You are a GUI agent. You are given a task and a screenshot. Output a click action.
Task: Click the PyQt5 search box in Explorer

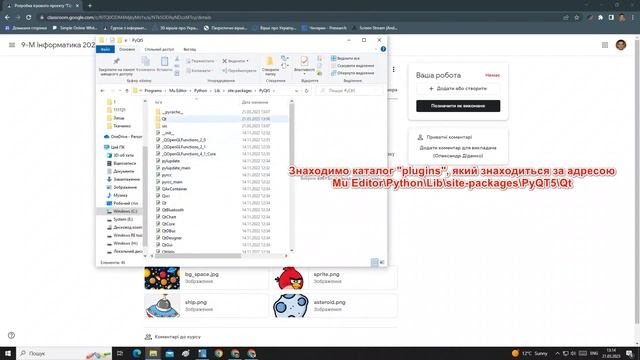(349, 91)
